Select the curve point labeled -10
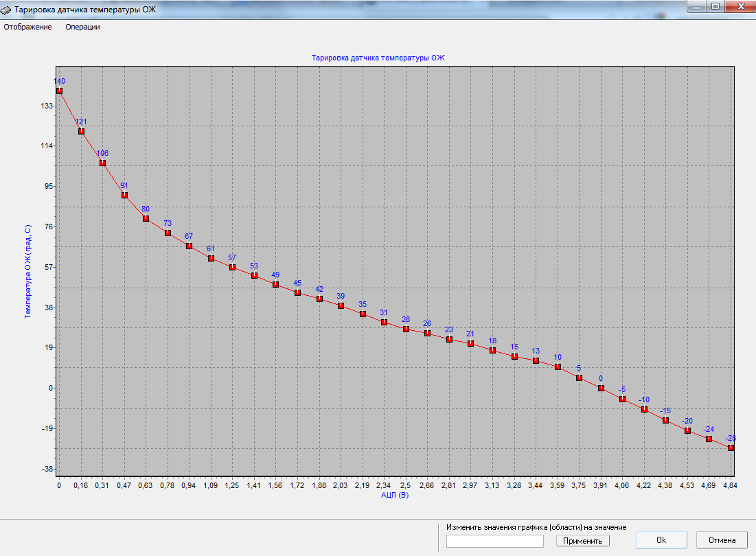Screen dimensions: 756x556 [x=644, y=409]
